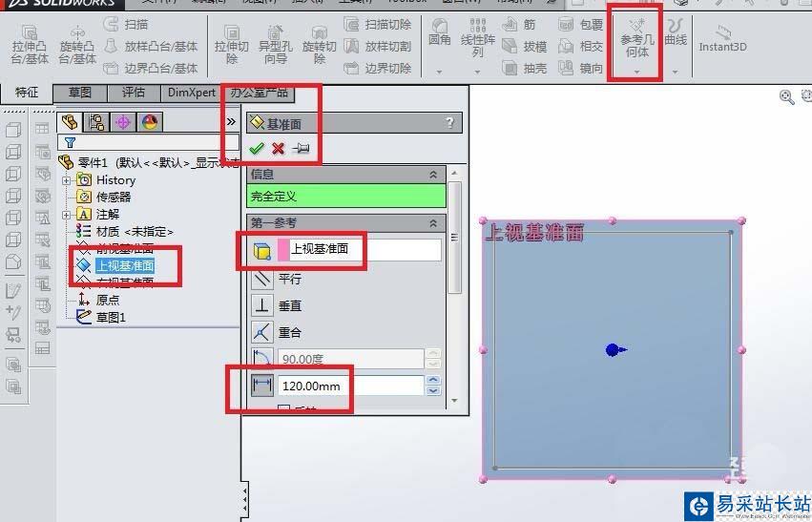812x522 pixels.
Task: Open the dropdown arrow under 参考几何体
Action: (x=636, y=72)
